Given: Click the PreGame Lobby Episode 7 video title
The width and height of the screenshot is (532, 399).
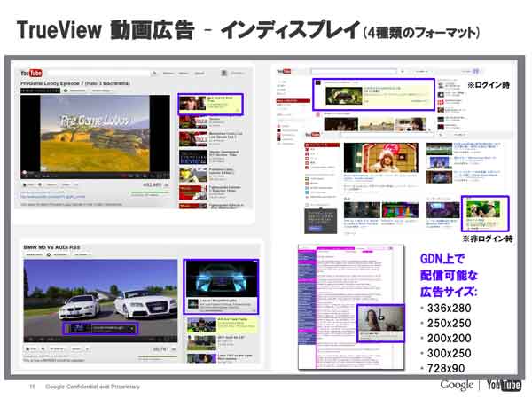Looking at the screenshot, I should [75, 83].
